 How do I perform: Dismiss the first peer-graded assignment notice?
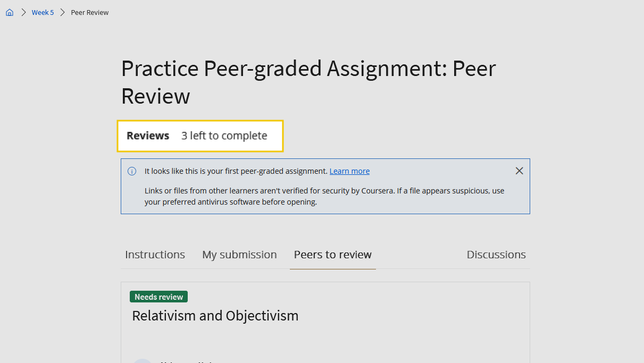(x=519, y=171)
